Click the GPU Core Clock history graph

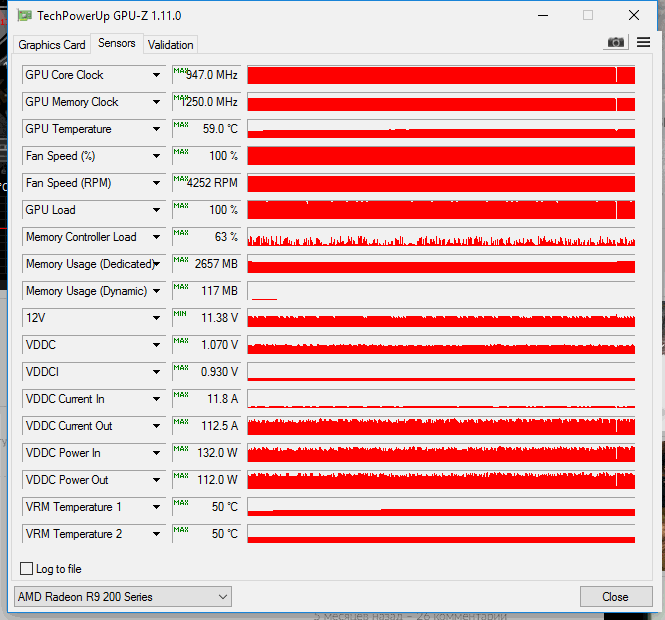[x=441, y=75]
